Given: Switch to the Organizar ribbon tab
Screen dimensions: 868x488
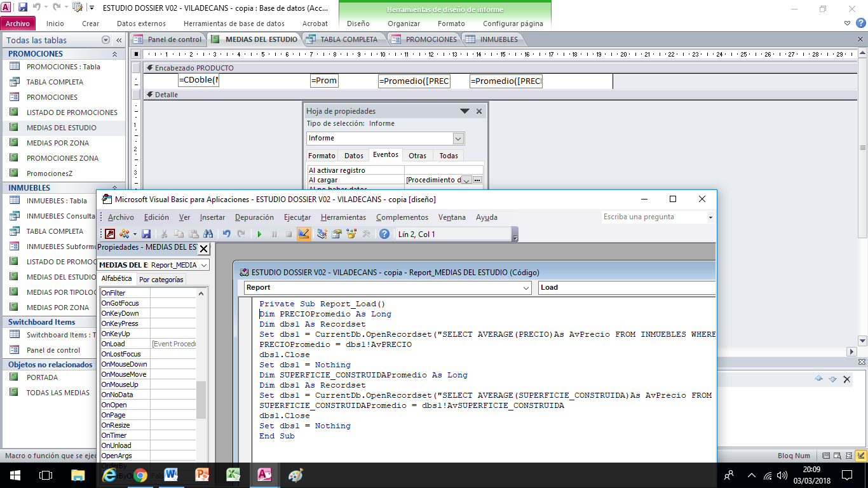Looking at the screenshot, I should pyautogui.click(x=404, y=24).
